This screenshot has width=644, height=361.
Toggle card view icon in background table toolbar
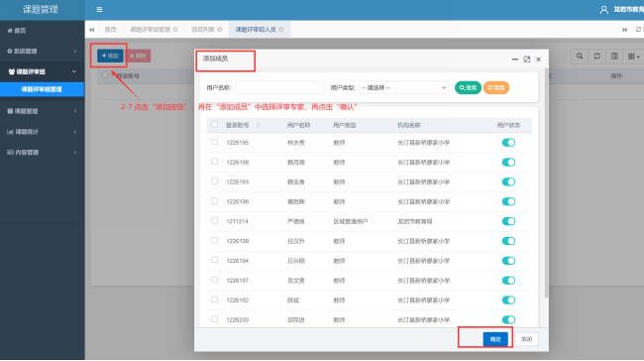tap(614, 56)
